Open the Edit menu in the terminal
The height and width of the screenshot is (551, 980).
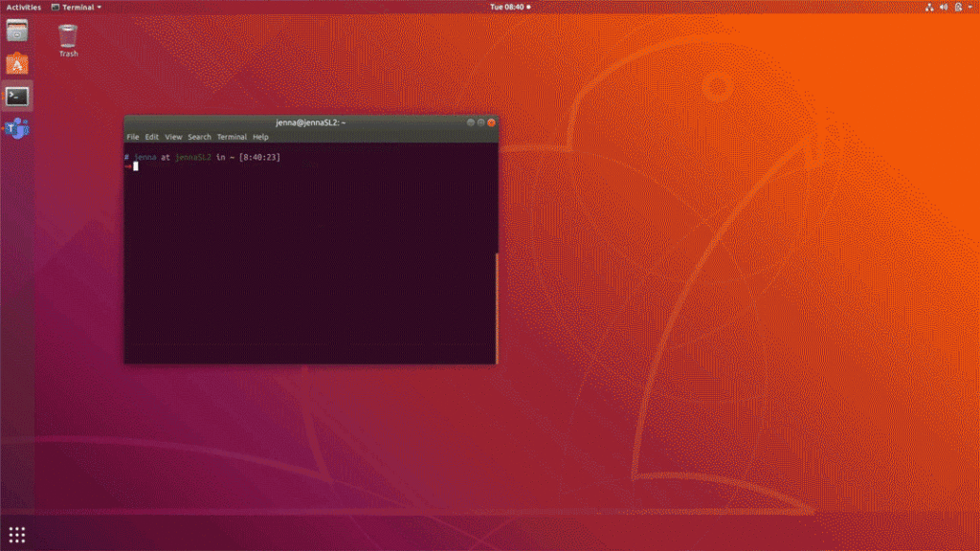pos(152,137)
